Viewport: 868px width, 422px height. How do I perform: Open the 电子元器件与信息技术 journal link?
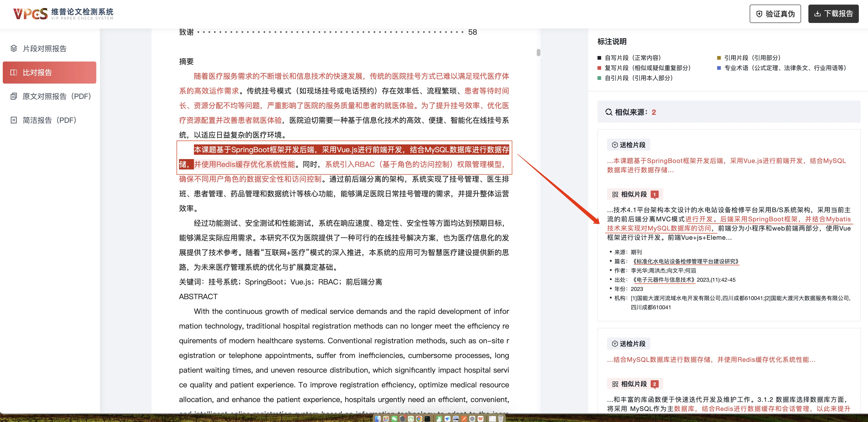pos(663,280)
